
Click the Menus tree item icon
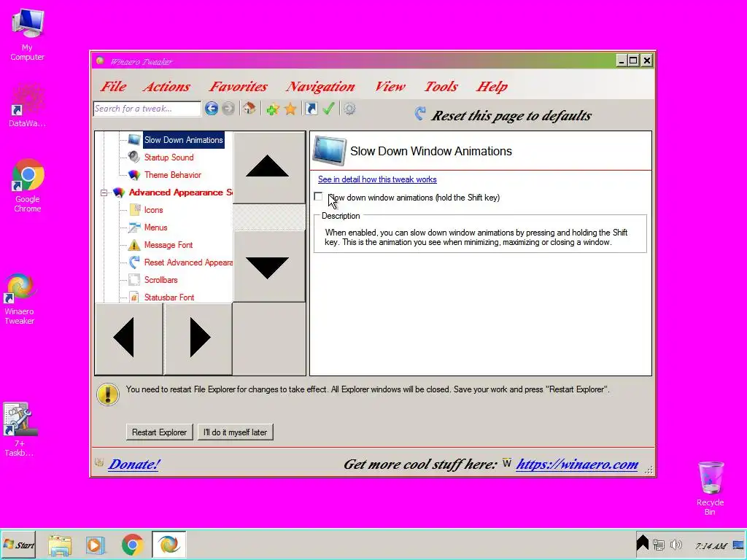(134, 227)
